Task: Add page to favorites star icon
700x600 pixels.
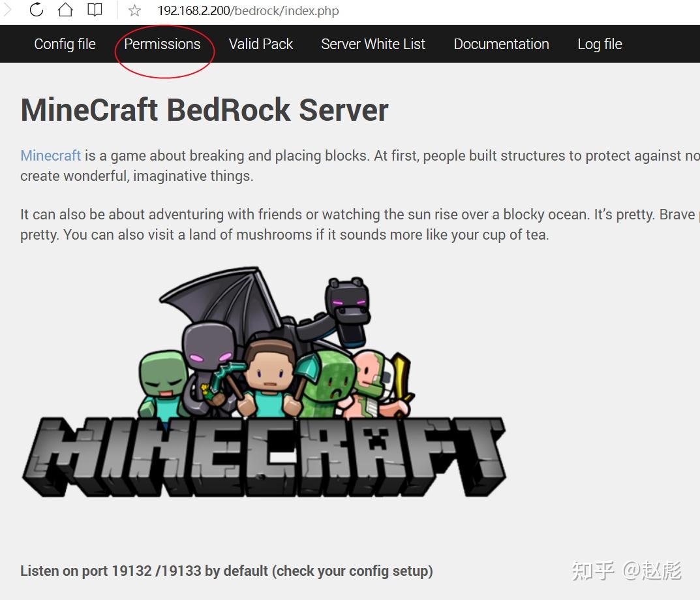Action: pyautogui.click(x=134, y=10)
